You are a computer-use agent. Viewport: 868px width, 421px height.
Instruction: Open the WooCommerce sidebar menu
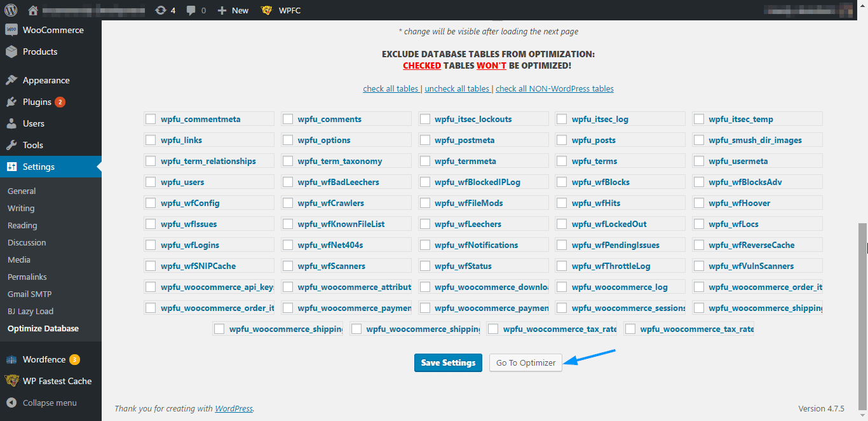coord(51,30)
